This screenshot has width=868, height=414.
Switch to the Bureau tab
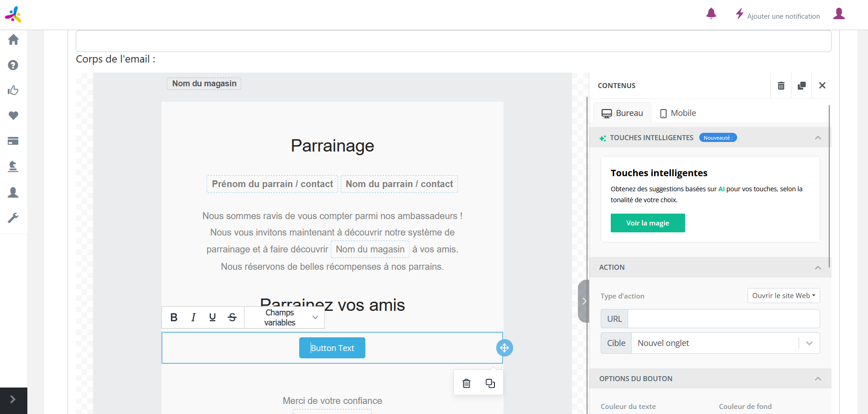click(622, 113)
